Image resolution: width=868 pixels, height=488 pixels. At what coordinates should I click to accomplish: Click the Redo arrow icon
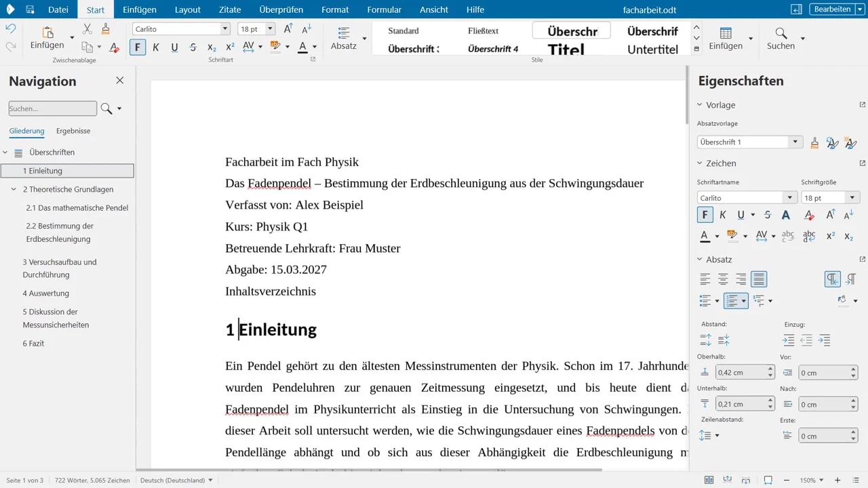11,46
